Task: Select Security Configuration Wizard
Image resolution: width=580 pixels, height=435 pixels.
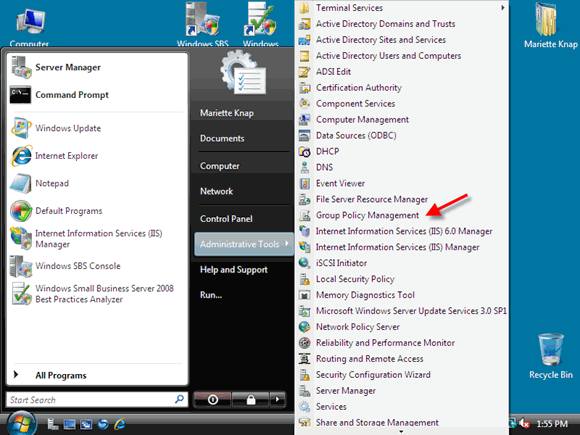Action: [373, 375]
